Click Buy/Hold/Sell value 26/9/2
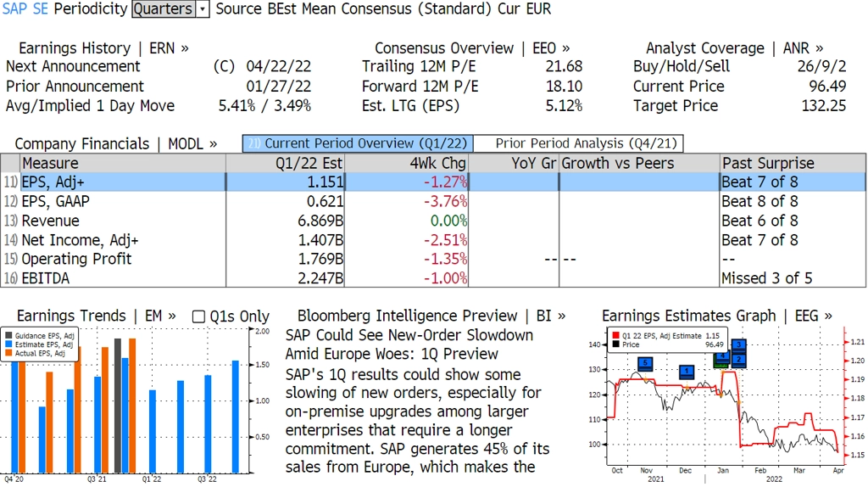 (821, 66)
